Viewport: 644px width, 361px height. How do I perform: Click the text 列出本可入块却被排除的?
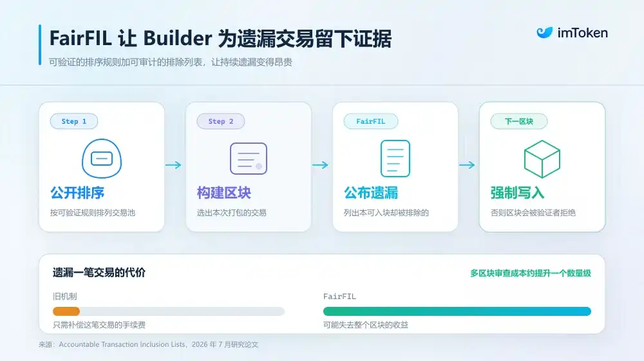[x=386, y=213]
